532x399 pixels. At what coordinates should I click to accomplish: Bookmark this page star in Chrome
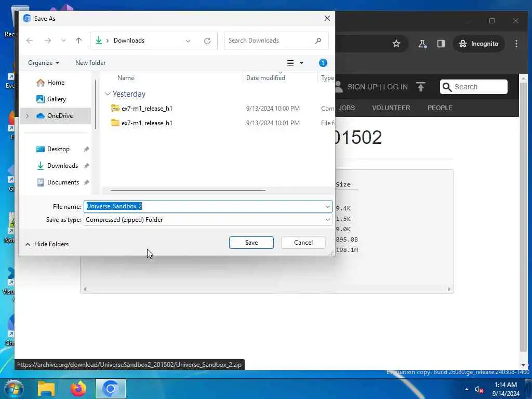(396, 44)
